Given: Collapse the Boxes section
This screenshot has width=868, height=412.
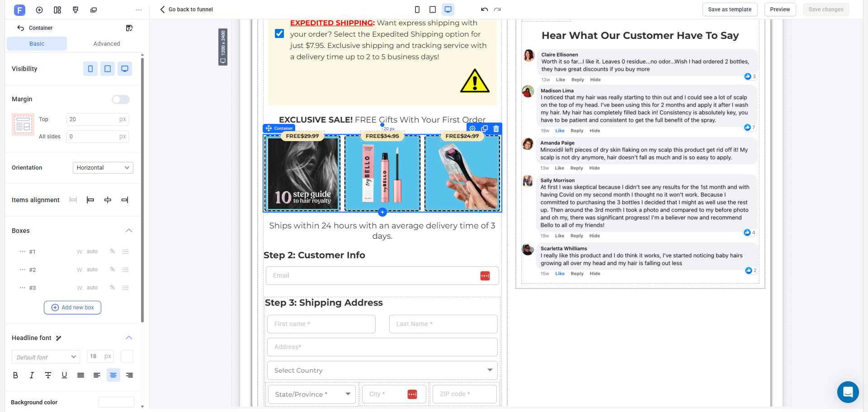Looking at the screenshot, I should (x=129, y=231).
